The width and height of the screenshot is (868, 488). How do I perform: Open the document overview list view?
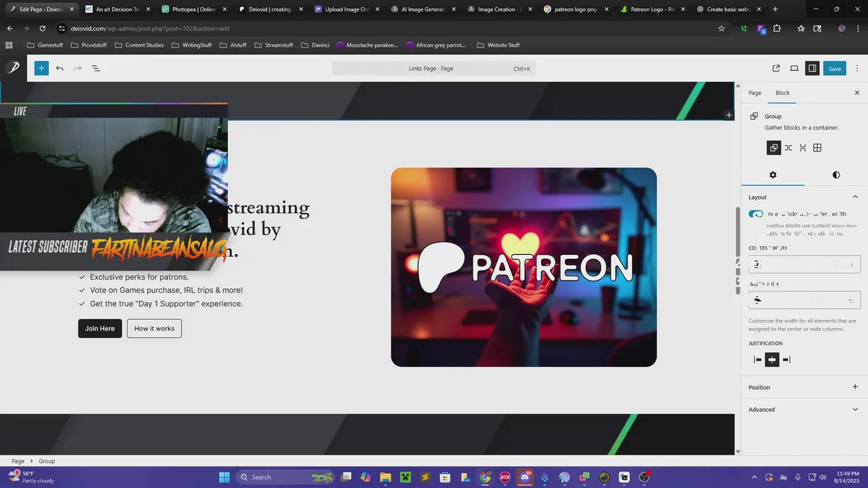pos(96,68)
